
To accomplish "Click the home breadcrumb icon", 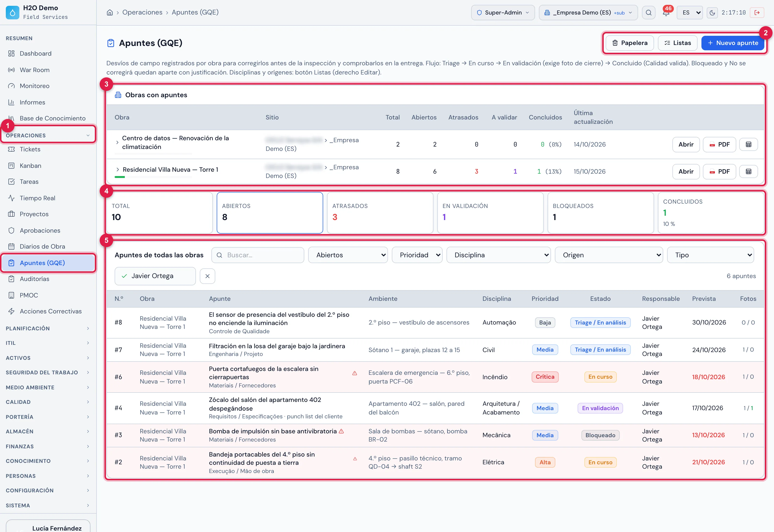I will pos(110,12).
